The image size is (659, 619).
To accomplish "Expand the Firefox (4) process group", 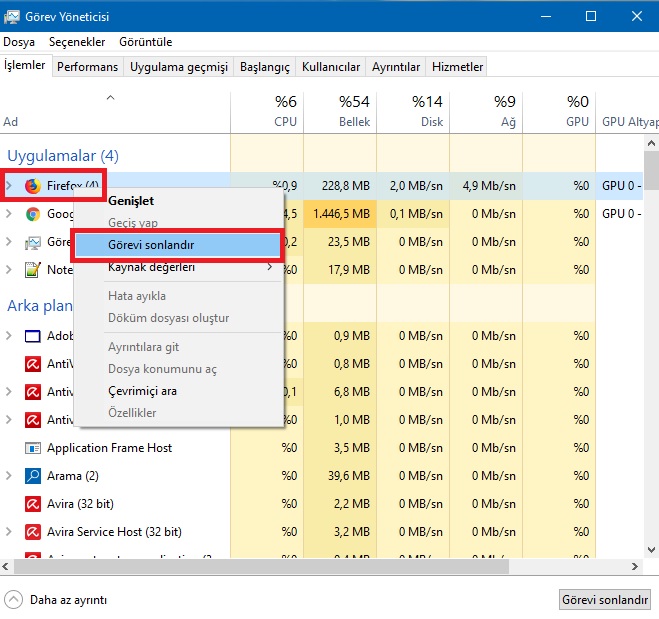I will coord(9,185).
